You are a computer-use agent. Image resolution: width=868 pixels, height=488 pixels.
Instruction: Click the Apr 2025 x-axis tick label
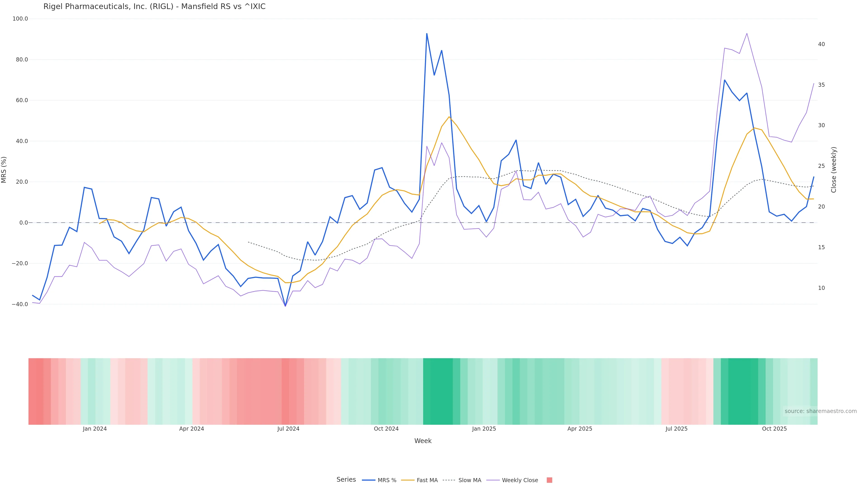pos(580,429)
